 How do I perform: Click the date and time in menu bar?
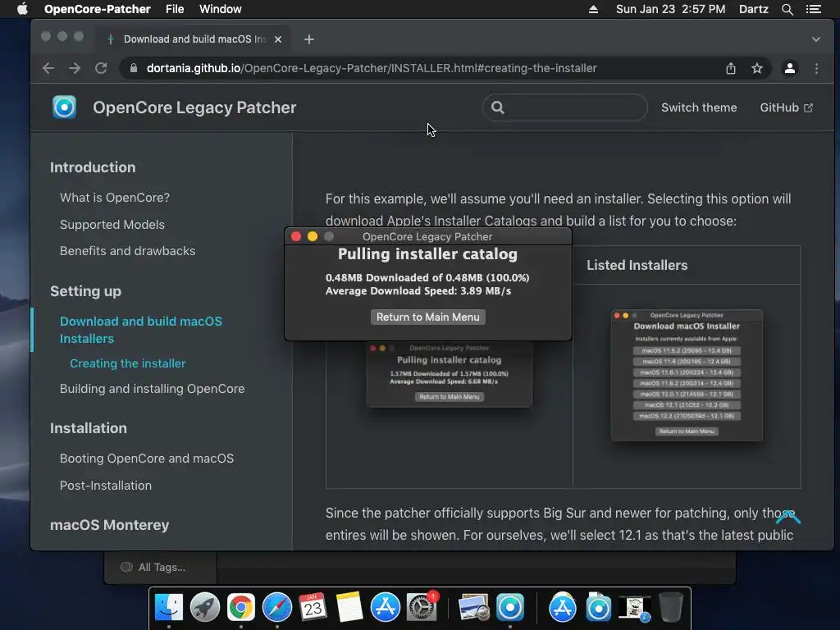coord(670,9)
